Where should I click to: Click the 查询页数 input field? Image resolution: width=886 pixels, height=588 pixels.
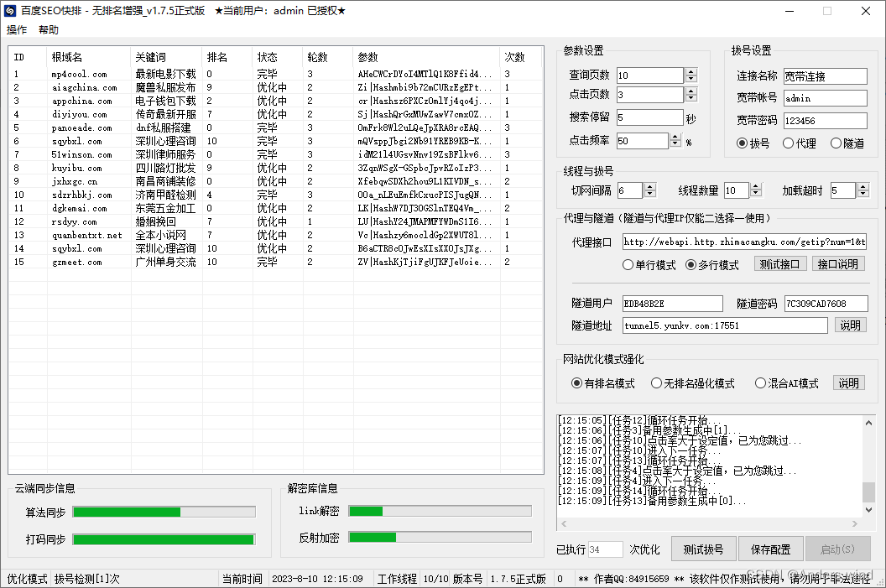pos(649,75)
